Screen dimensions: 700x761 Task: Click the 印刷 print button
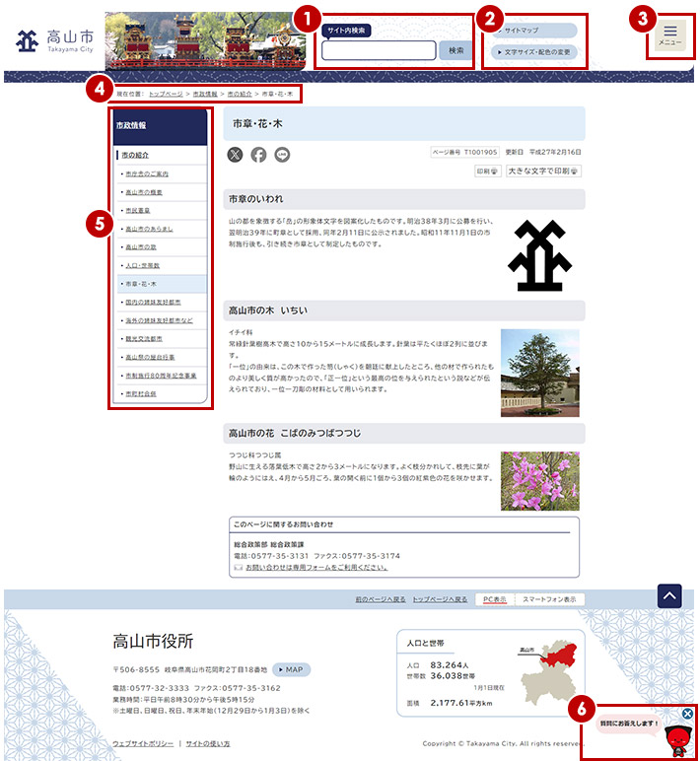487,171
